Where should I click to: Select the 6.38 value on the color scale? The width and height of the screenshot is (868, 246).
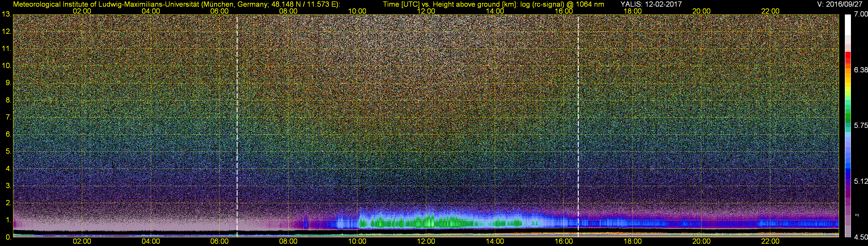861,70
